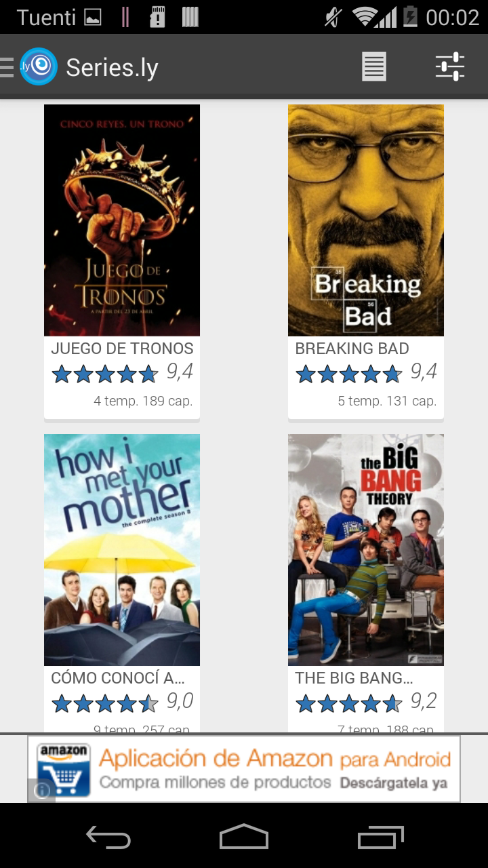Tap the SD card warning notification icon
488x868 pixels.
tap(157, 17)
